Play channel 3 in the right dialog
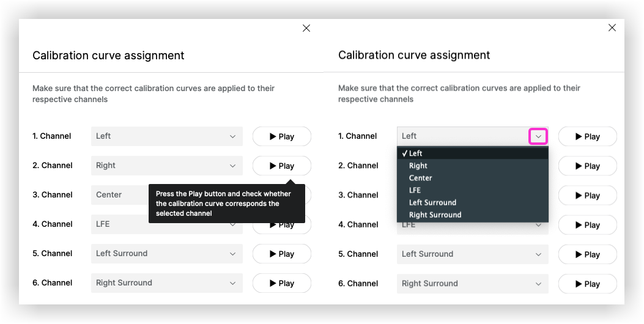This screenshot has height=324, width=644. tap(587, 196)
